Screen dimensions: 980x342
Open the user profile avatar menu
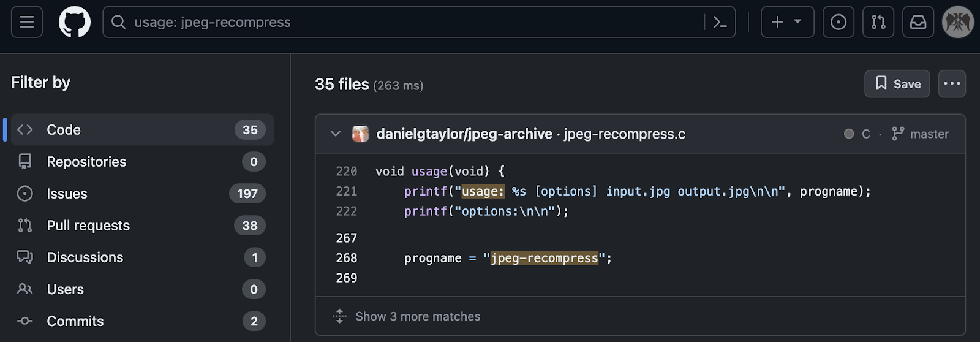tap(957, 22)
